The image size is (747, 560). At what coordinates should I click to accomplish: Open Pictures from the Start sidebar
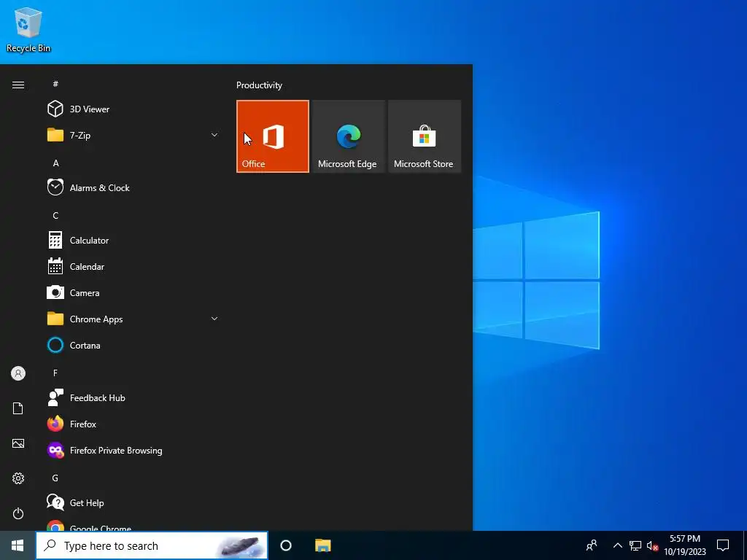[18, 443]
